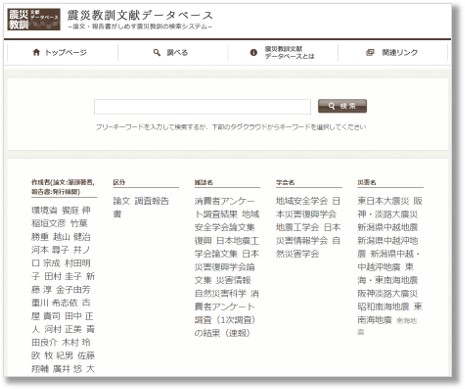Choose the 地域安全学会 society tag
The width and height of the screenshot is (465, 389).
coord(302,201)
